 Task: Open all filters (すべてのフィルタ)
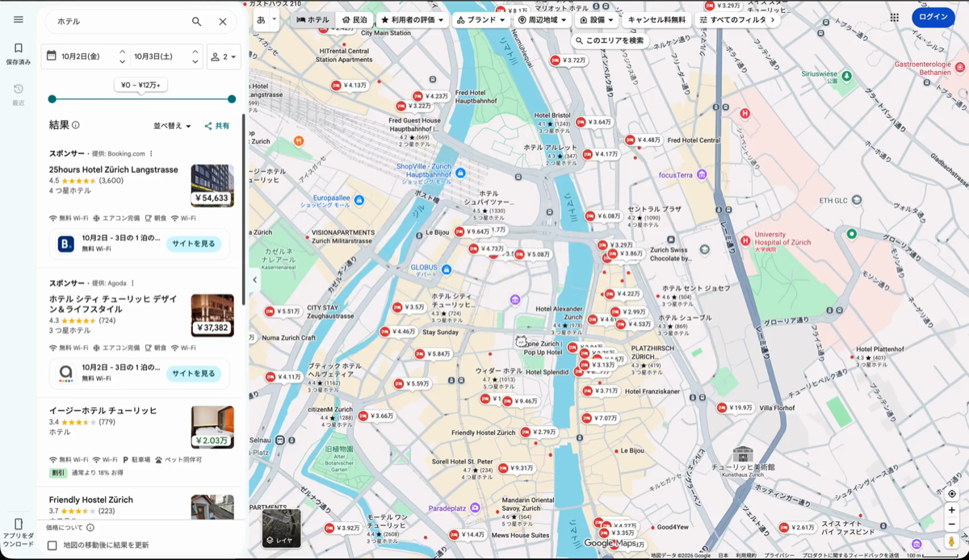[x=737, y=19]
